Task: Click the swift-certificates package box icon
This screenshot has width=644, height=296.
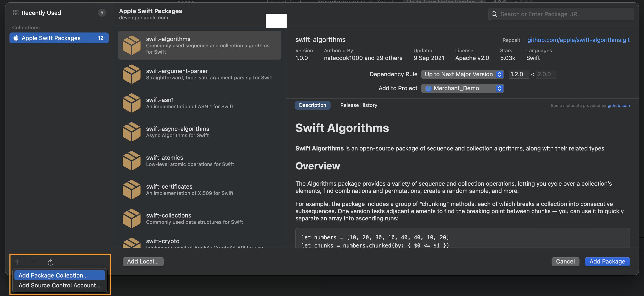Action: 131,190
